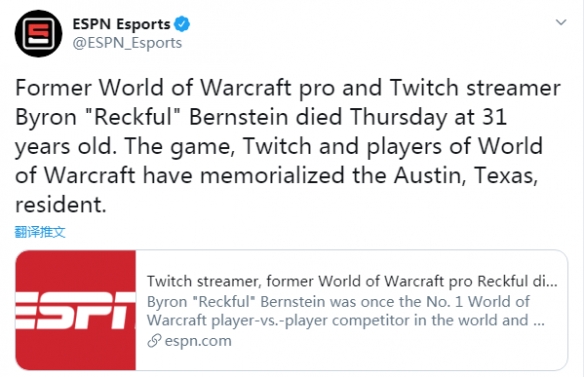Click 'years old. The game' in the tweet
Image resolution: width=584 pixels, height=377 pixels.
click(125, 146)
